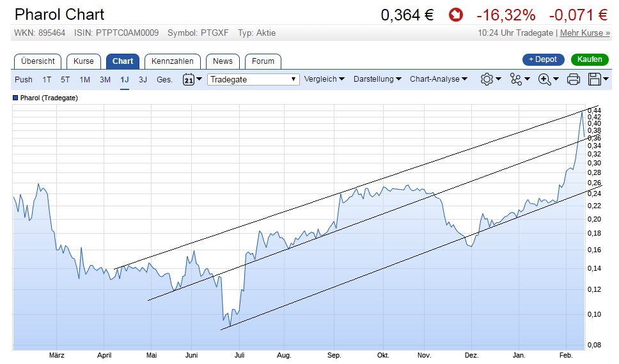The height and width of the screenshot is (364, 619).
Task: Expand the Chart-Analyse menu
Action: pyautogui.click(x=438, y=79)
